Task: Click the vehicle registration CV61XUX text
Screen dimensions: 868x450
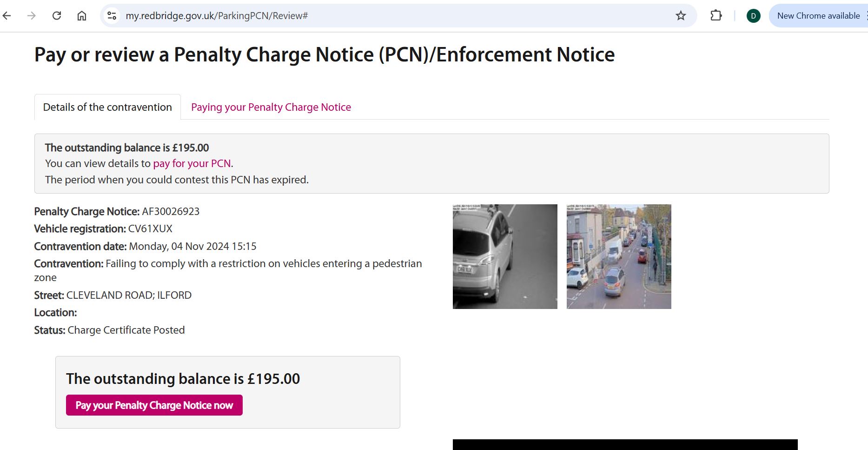Action: click(150, 229)
